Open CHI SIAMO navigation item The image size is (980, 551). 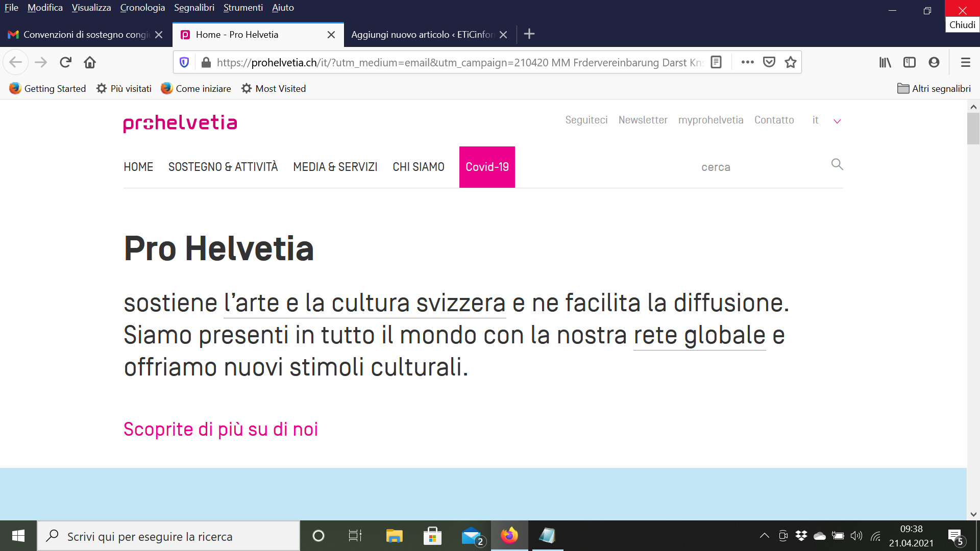click(419, 167)
